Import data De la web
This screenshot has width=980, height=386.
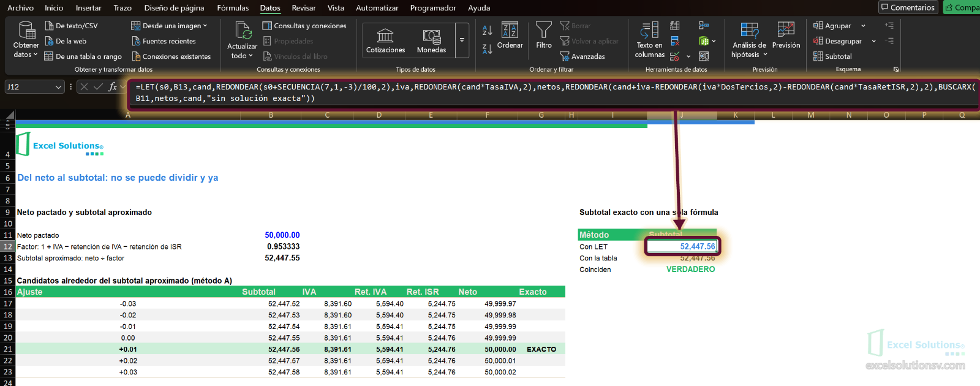point(66,41)
